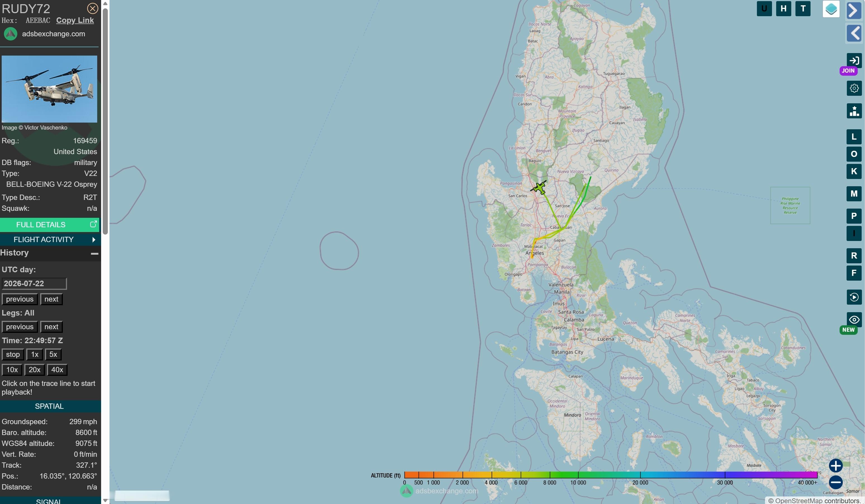Click the Groundspeed value 299 mph
The image size is (865, 504).
pyautogui.click(x=83, y=422)
